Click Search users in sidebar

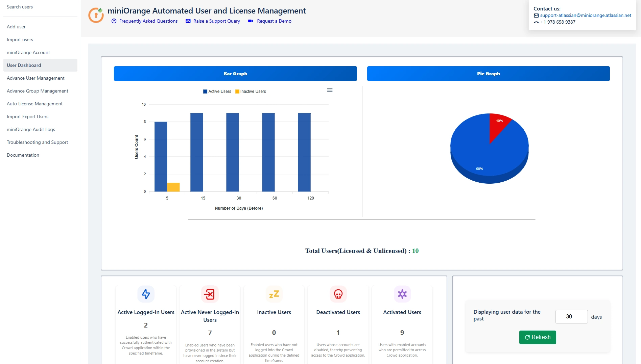click(x=40, y=7)
